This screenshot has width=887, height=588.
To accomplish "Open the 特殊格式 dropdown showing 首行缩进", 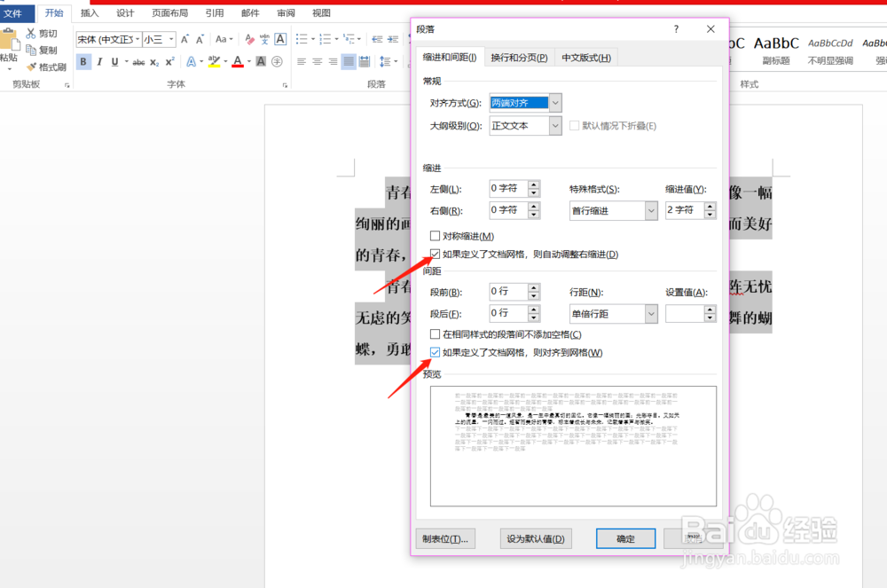I will pyautogui.click(x=650, y=210).
